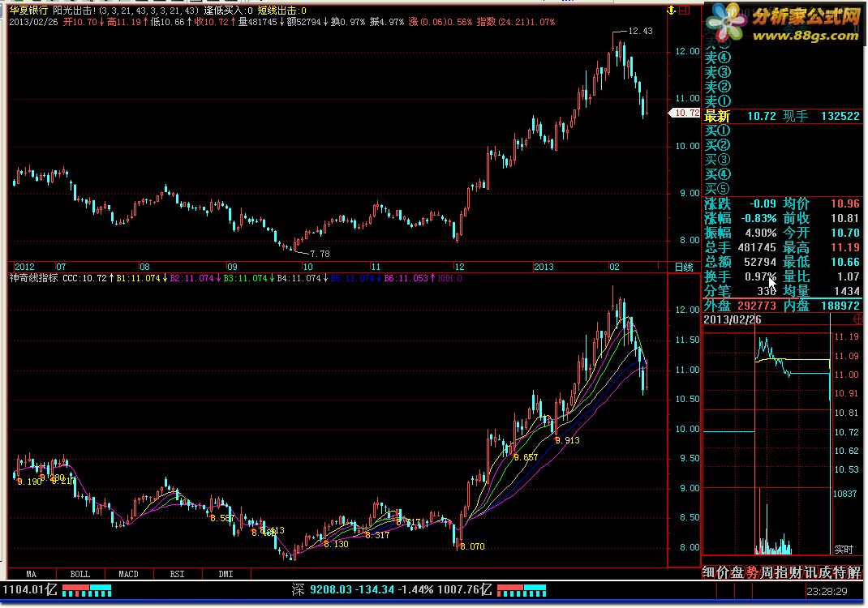Image resolution: width=868 pixels, height=608 pixels.
Task: Click the 总手 481745 value
Action: pyautogui.click(x=758, y=247)
